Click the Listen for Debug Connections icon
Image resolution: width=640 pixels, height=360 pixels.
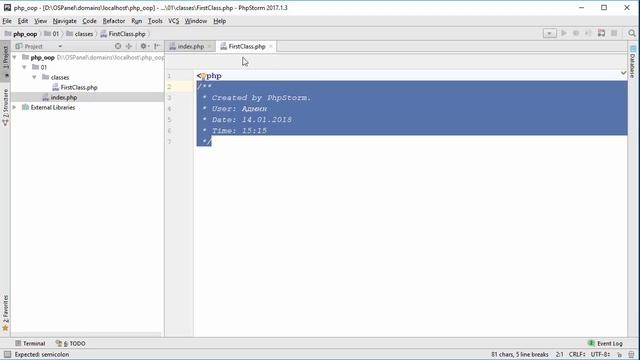point(601,33)
